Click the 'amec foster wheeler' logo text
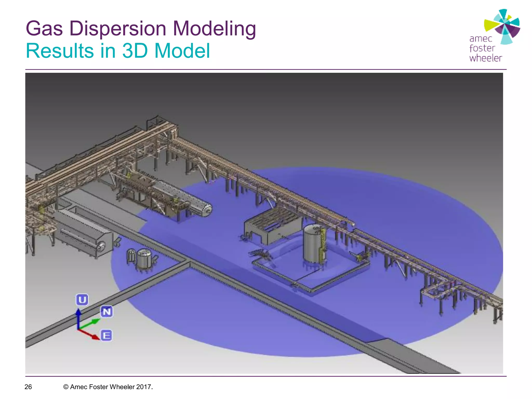The height and width of the screenshot is (399, 532). point(485,49)
